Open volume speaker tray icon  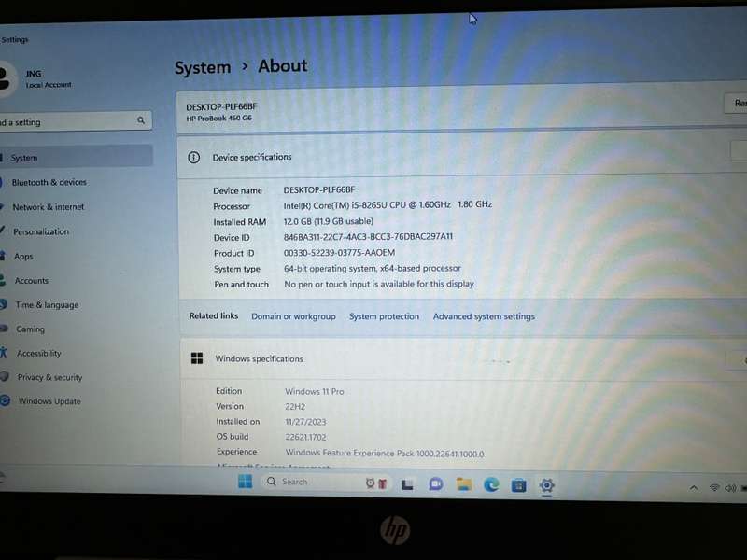tap(730, 488)
